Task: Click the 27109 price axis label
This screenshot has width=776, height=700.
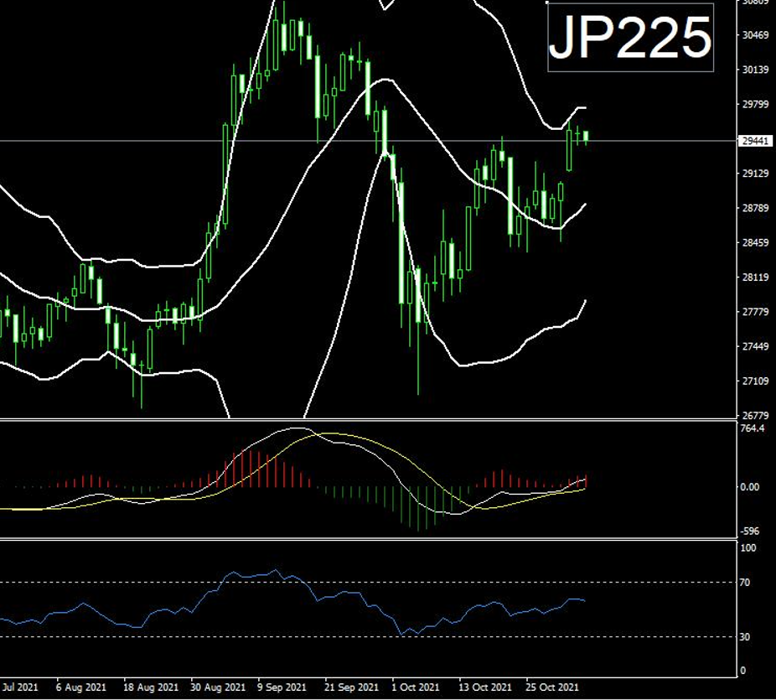Action: [755, 381]
